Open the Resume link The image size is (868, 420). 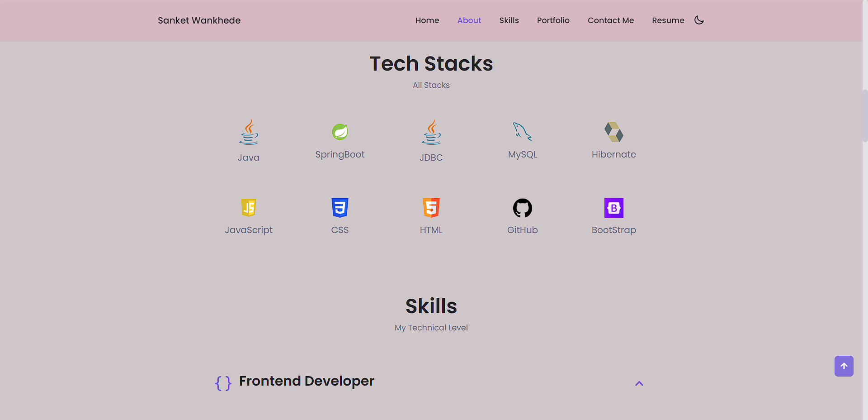[668, 20]
